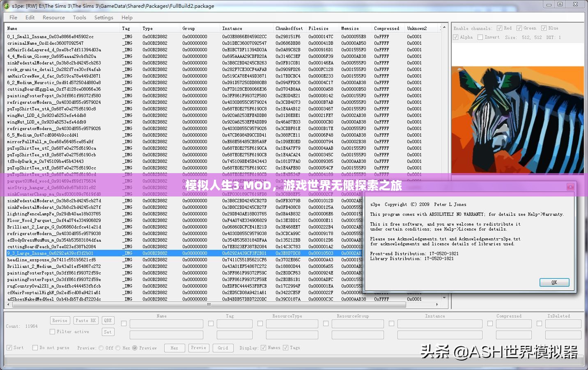Tick the checkbox beside the ResourceGroup filter field
Viewport: 588px width, 370px height.
click(x=326, y=324)
